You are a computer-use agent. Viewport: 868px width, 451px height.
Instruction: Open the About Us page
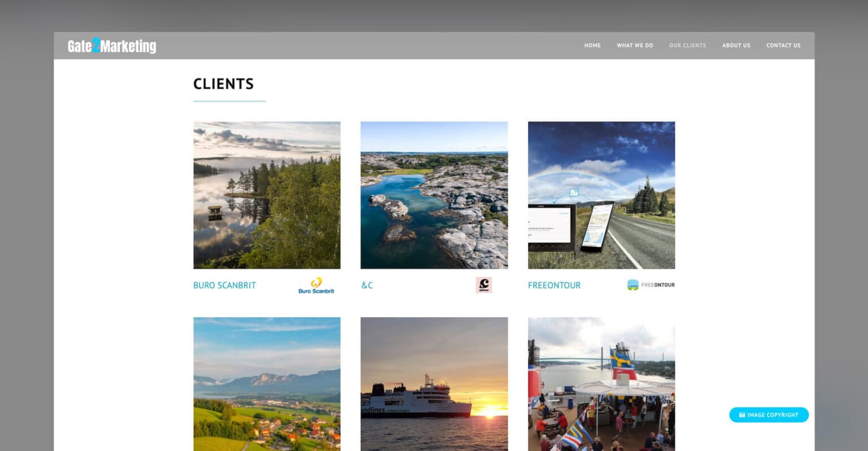click(736, 45)
